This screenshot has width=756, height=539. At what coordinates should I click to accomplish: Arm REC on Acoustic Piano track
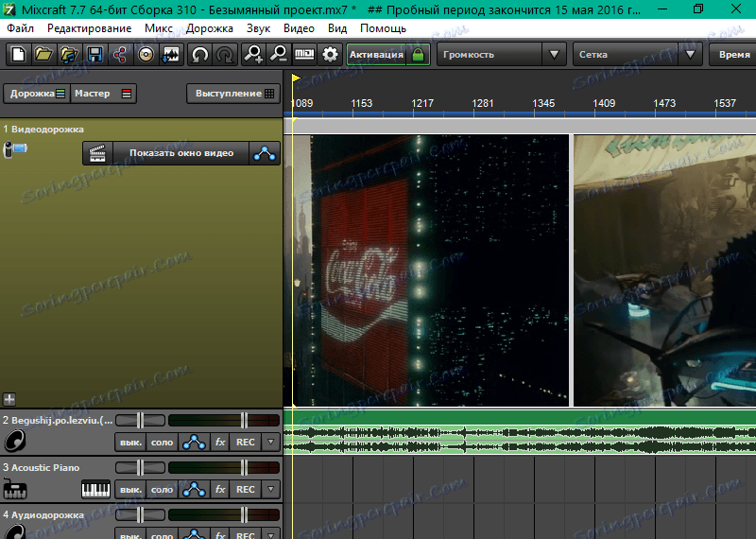(246, 490)
